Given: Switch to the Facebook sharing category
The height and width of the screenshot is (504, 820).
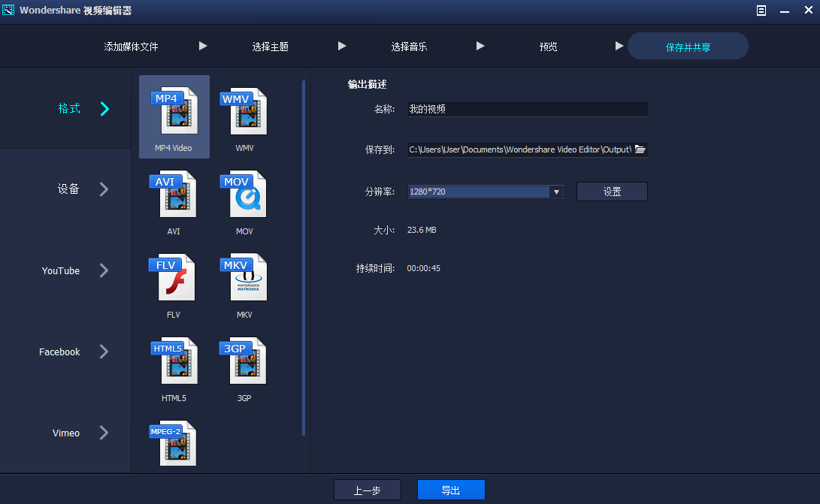Looking at the screenshot, I should point(65,352).
